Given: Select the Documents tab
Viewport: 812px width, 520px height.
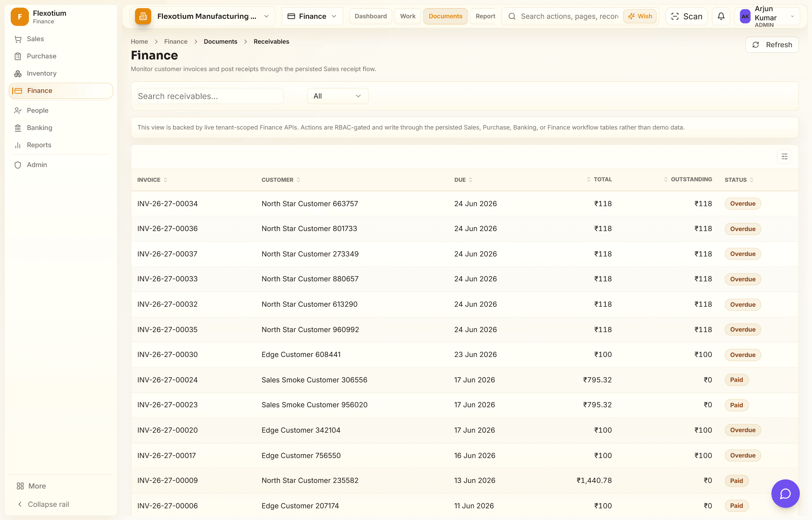Looking at the screenshot, I should point(445,16).
